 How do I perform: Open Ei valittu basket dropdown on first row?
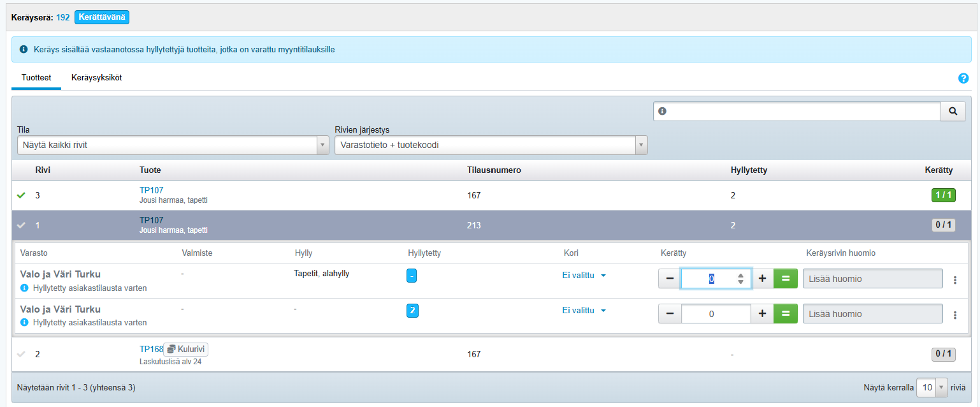tap(584, 276)
